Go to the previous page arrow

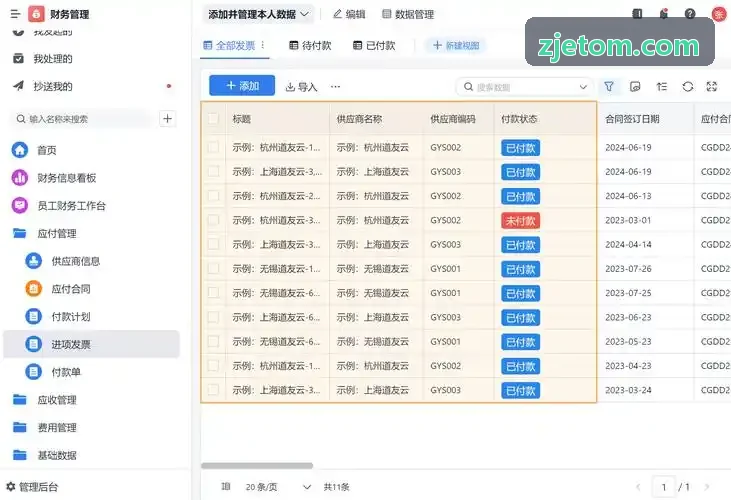[x=638, y=487]
